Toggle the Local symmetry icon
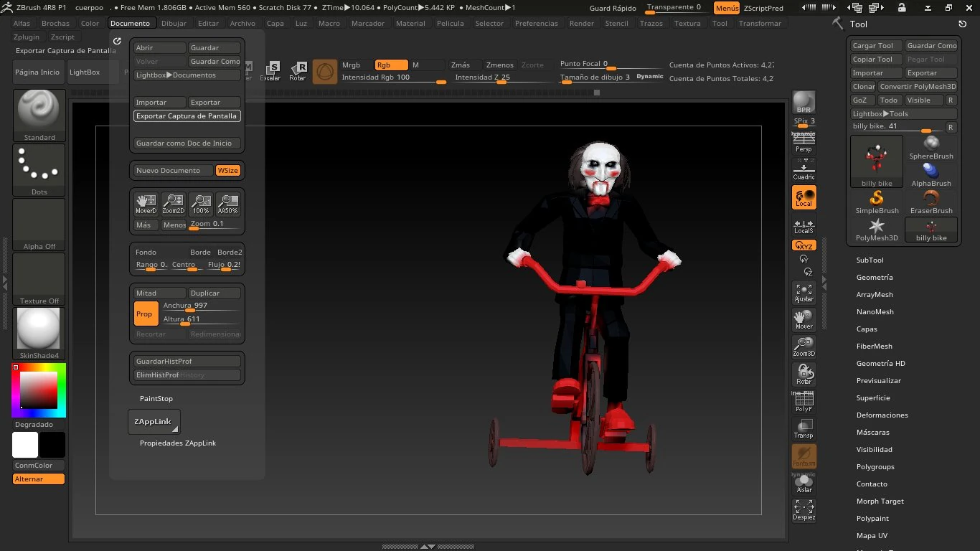The width and height of the screenshot is (980, 551). pyautogui.click(x=804, y=197)
